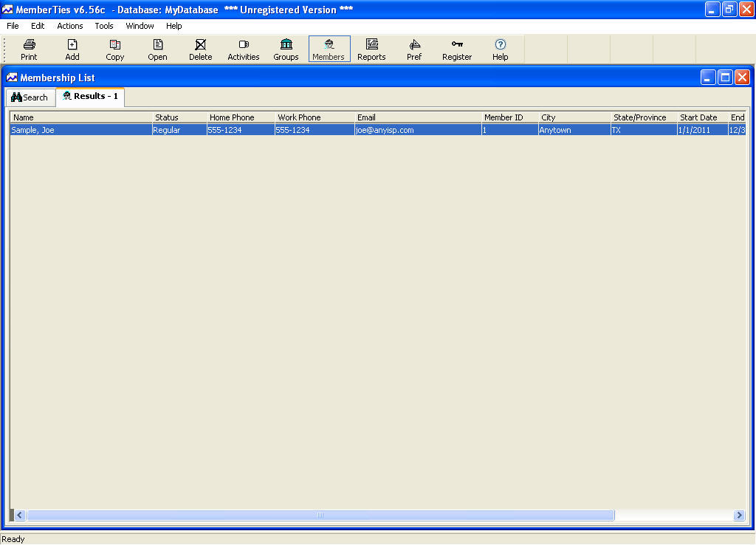Click the Help question mark icon
Screen dimensions: 756x545
[x=500, y=49]
